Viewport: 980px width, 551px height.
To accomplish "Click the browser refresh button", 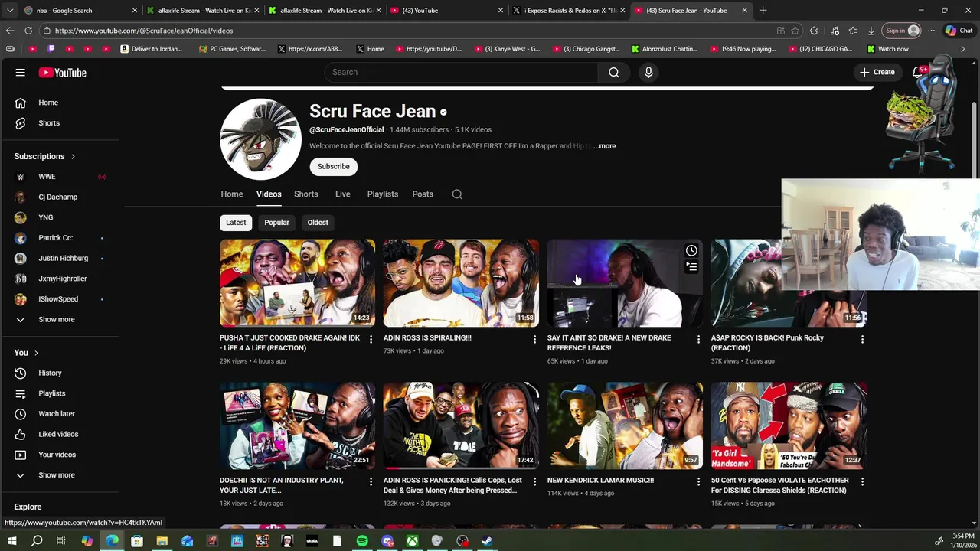I will (28, 31).
